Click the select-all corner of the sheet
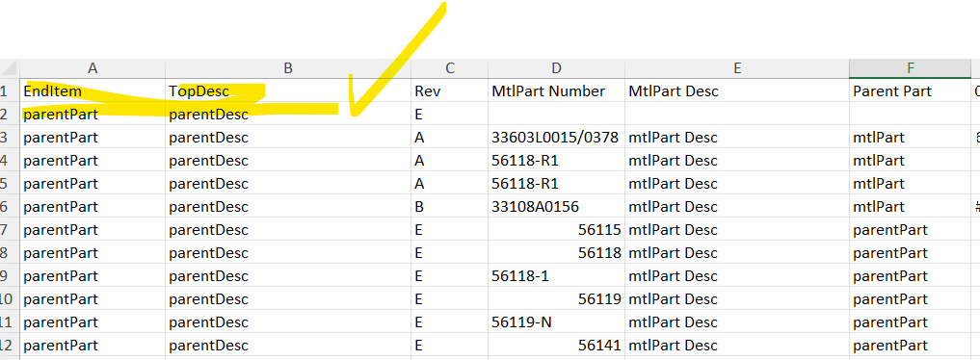The image size is (980, 360). 10,68
